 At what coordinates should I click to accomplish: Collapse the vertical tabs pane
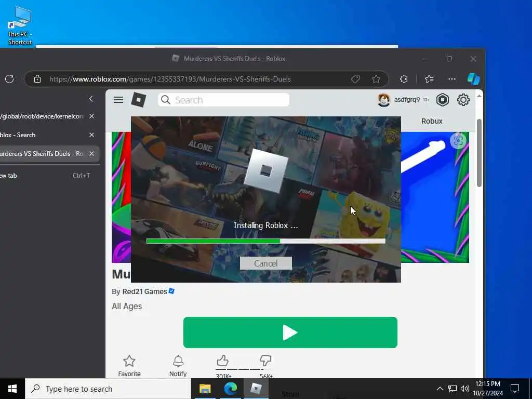tap(91, 99)
